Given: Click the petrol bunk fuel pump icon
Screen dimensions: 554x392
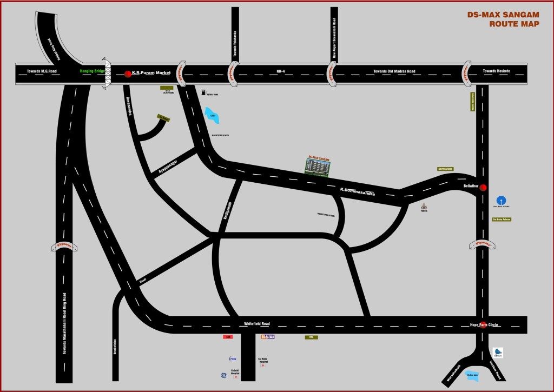Looking at the screenshot, I should click(x=203, y=92).
